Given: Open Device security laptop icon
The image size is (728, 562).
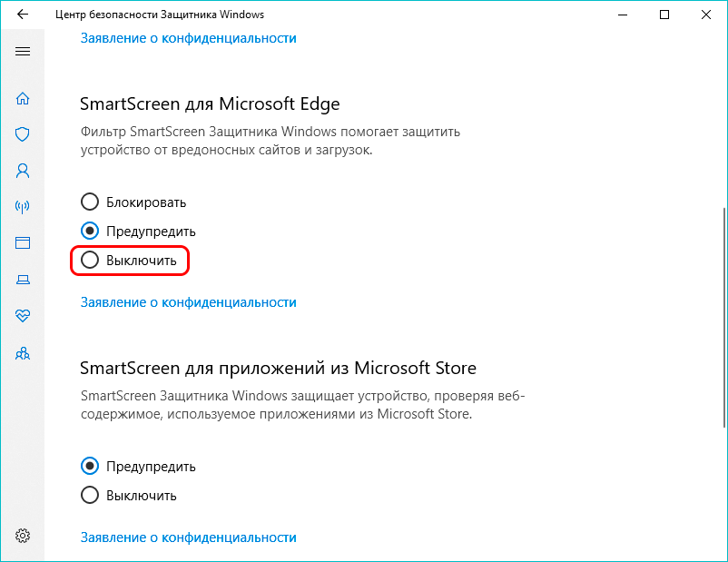Looking at the screenshot, I should 23,280.
